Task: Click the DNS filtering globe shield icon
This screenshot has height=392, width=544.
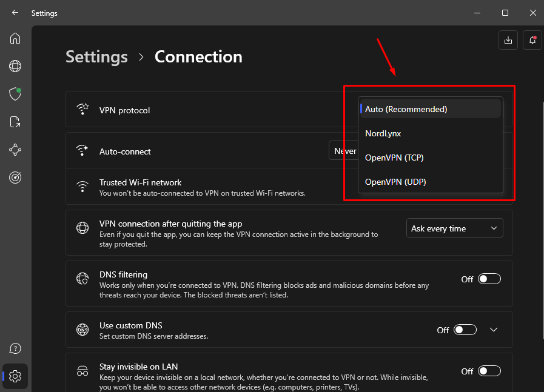Action: coord(82,278)
